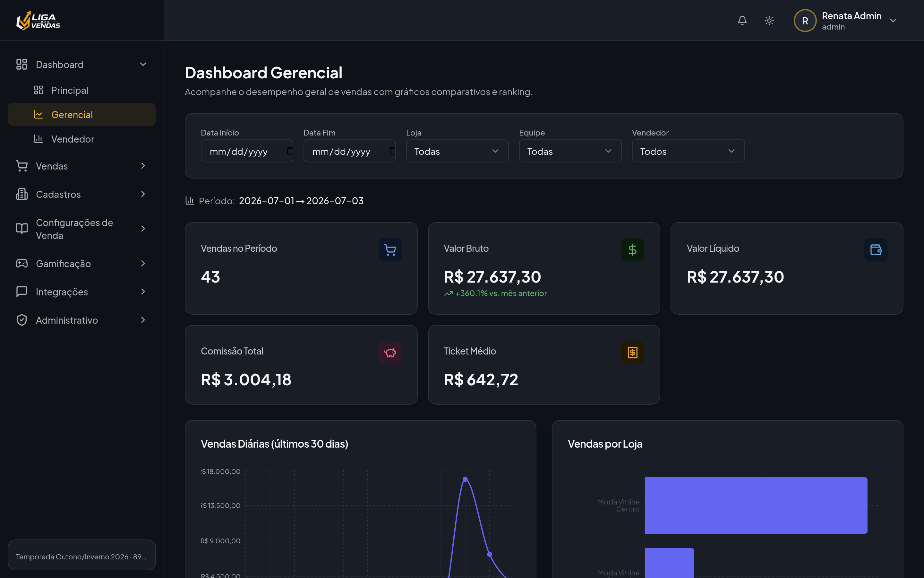Click the cart icon on Vendas no Período card

[x=390, y=250]
